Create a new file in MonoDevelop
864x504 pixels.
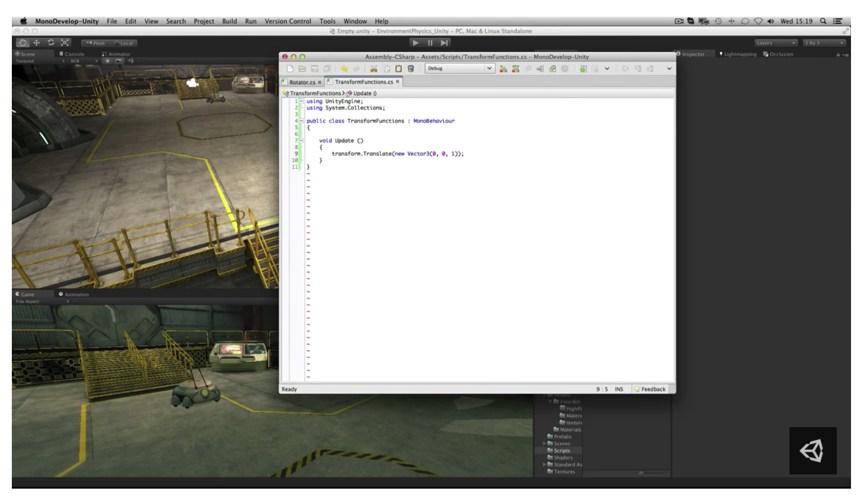pyautogui.click(x=290, y=69)
